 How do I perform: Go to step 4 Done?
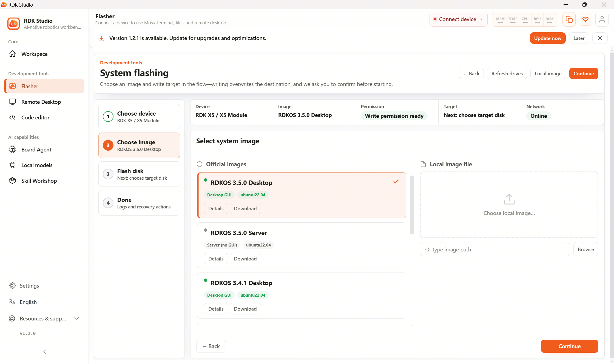coord(139,203)
